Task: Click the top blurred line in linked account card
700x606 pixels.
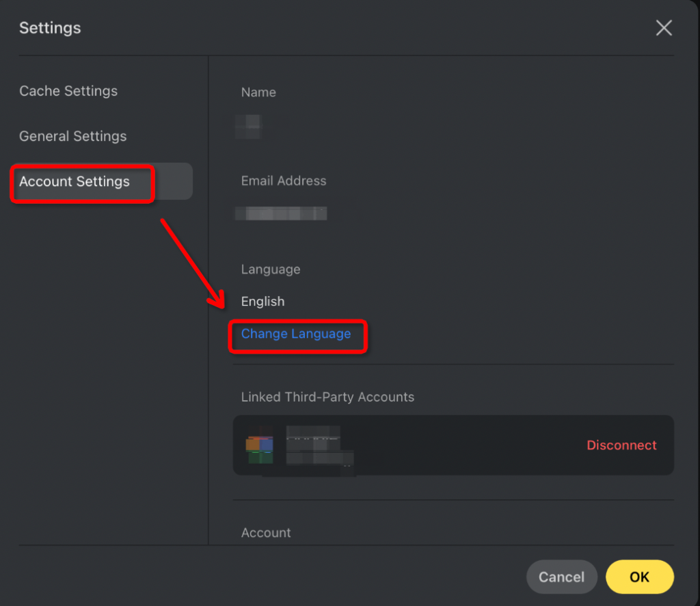Action: point(313,434)
